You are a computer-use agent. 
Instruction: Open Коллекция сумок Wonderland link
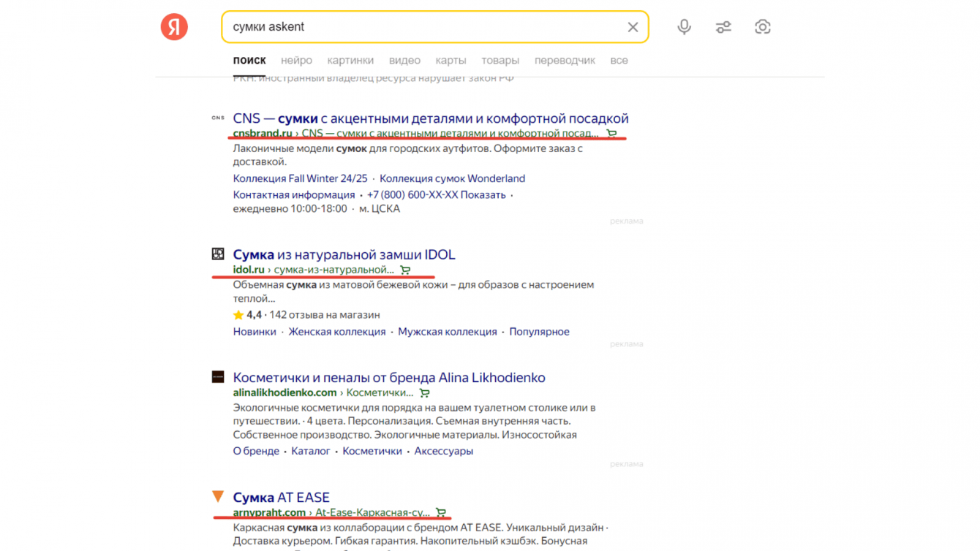point(452,178)
